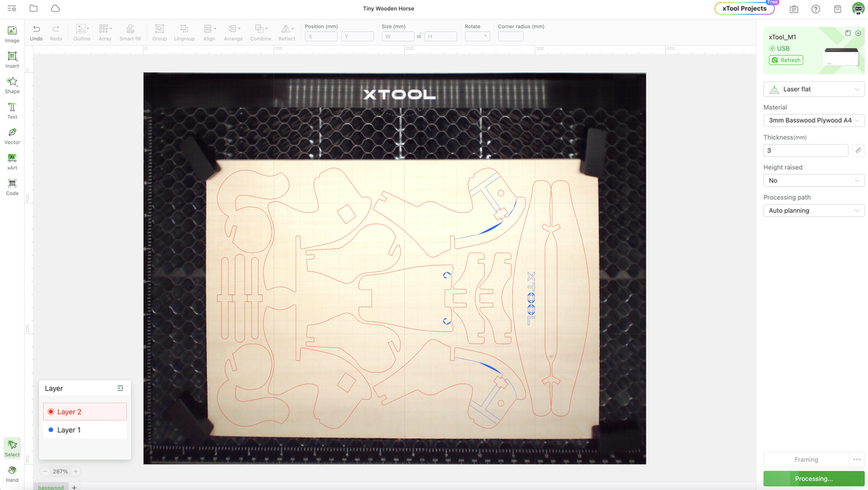This screenshot has height=490, width=868.
Task: Select the Code tool
Action: [x=12, y=187]
